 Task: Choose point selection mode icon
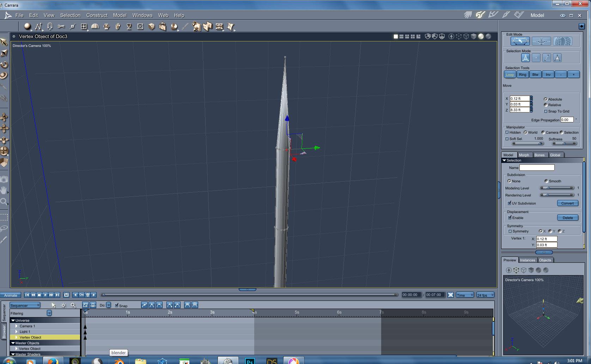point(536,58)
